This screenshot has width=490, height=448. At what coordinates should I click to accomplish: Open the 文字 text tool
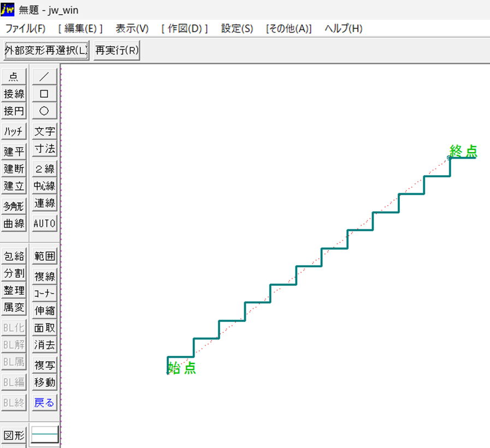[44, 131]
